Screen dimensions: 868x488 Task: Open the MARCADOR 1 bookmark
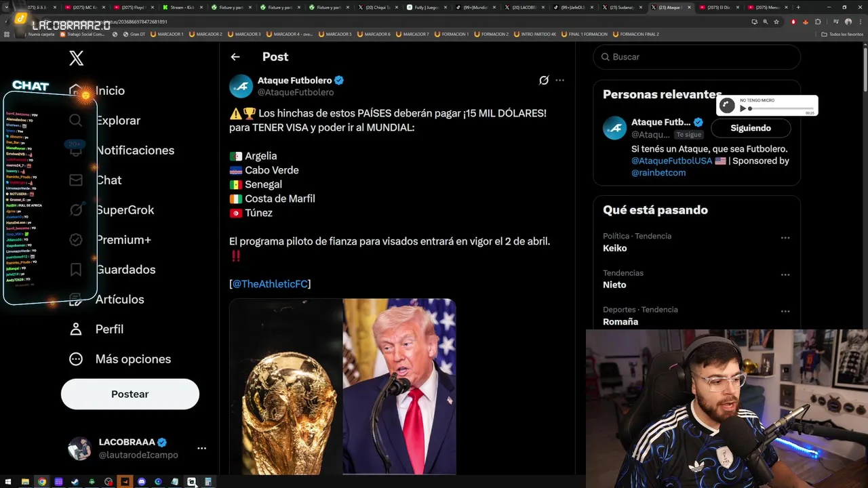167,34
